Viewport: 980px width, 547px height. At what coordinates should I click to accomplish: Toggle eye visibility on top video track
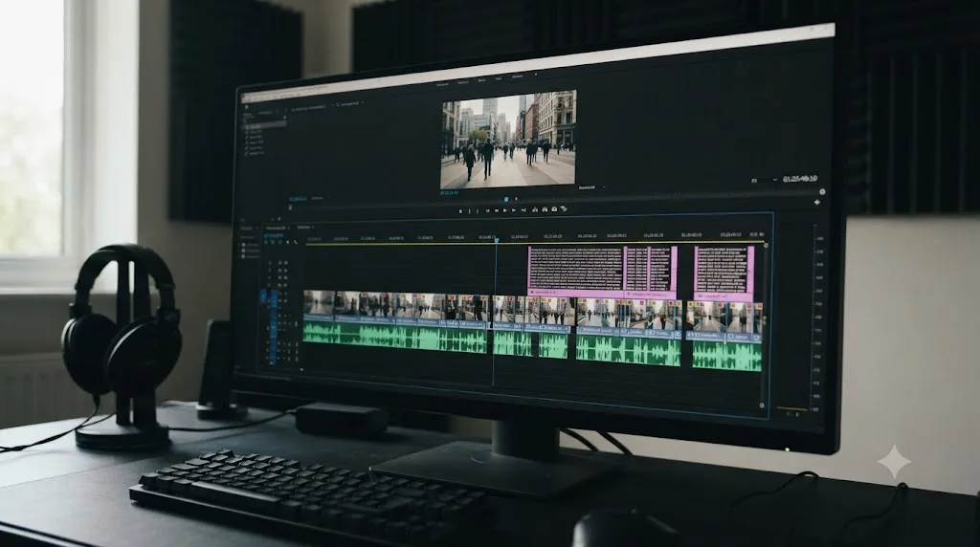[x=285, y=263]
